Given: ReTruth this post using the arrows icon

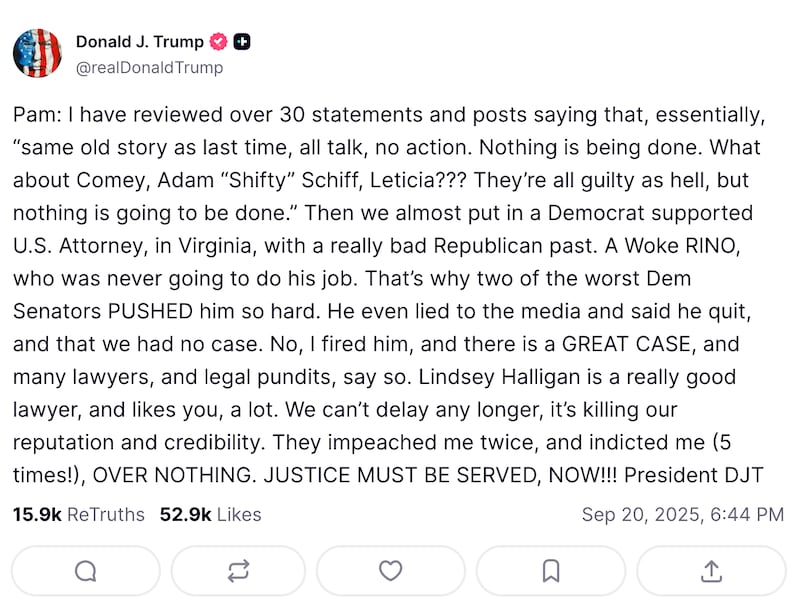Looking at the screenshot, I should coord(238,571).
